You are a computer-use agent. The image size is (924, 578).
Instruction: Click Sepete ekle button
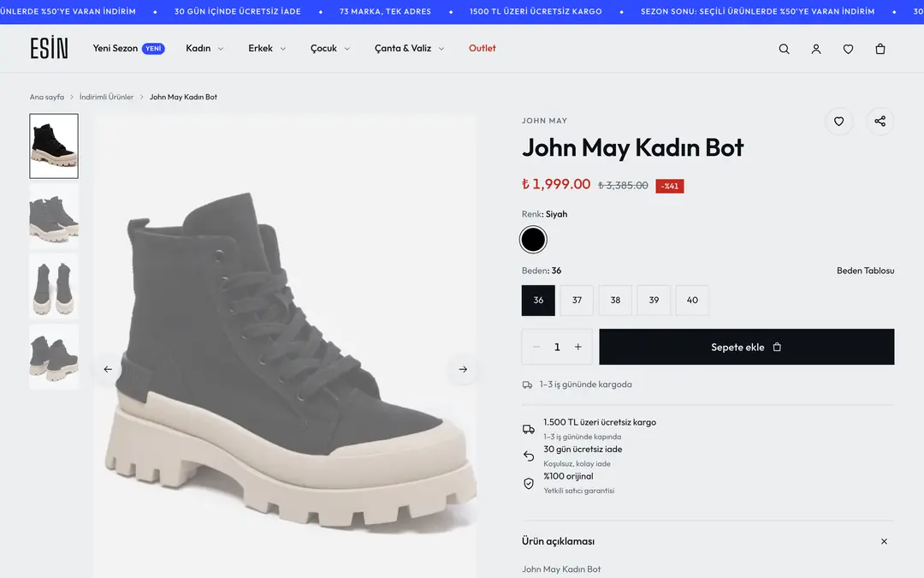point(747,347)
